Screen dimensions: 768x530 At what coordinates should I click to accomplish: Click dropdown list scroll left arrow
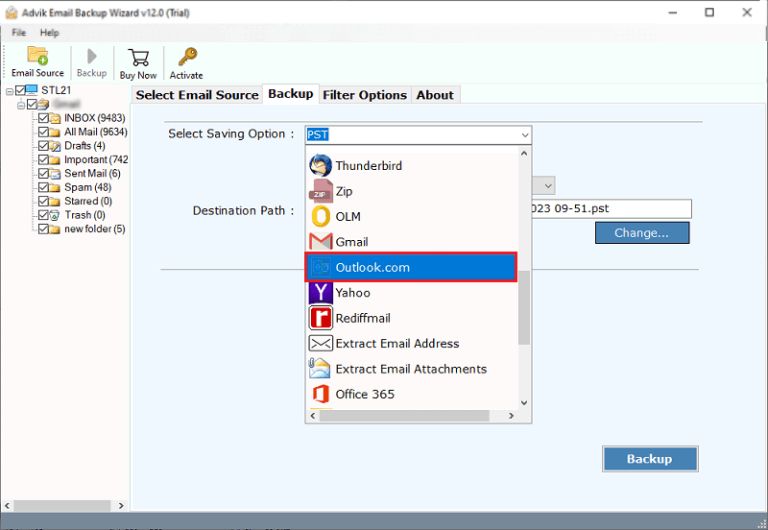click(x=313, y=415)
